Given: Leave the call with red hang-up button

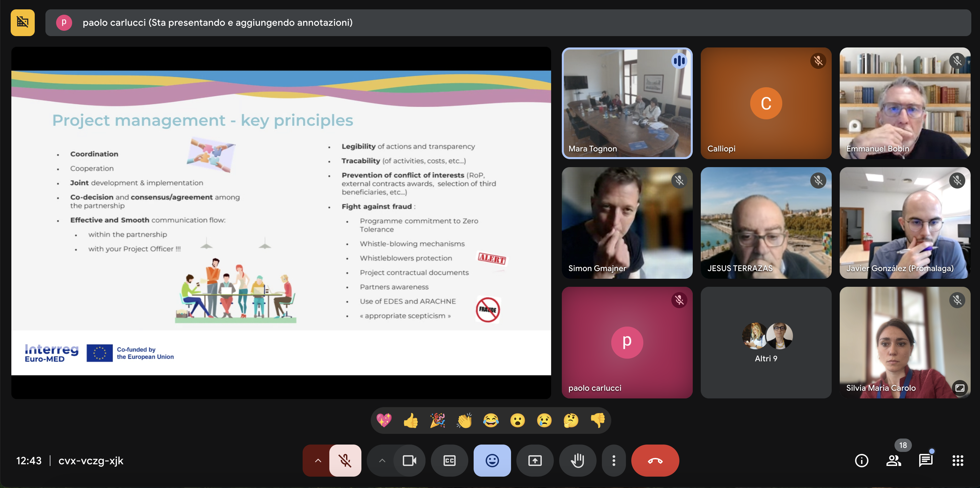Looking at the screenshot, I should (655, 461).
